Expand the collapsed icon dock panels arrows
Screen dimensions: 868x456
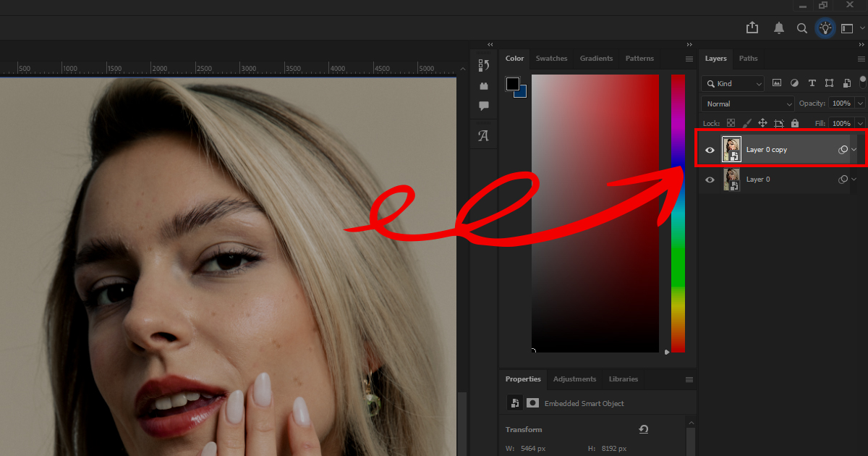[490, 45]
